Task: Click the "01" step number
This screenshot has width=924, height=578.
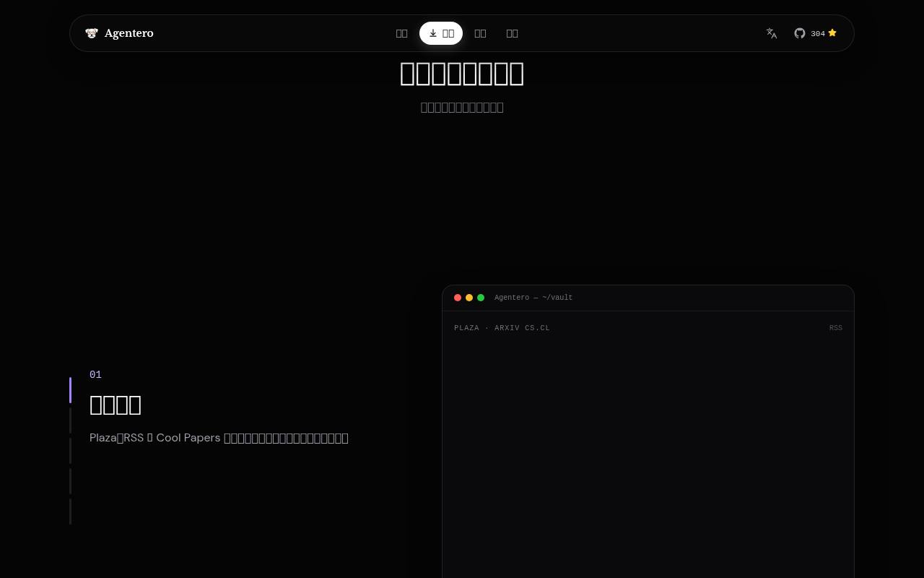Action: [x=95, y=374]
